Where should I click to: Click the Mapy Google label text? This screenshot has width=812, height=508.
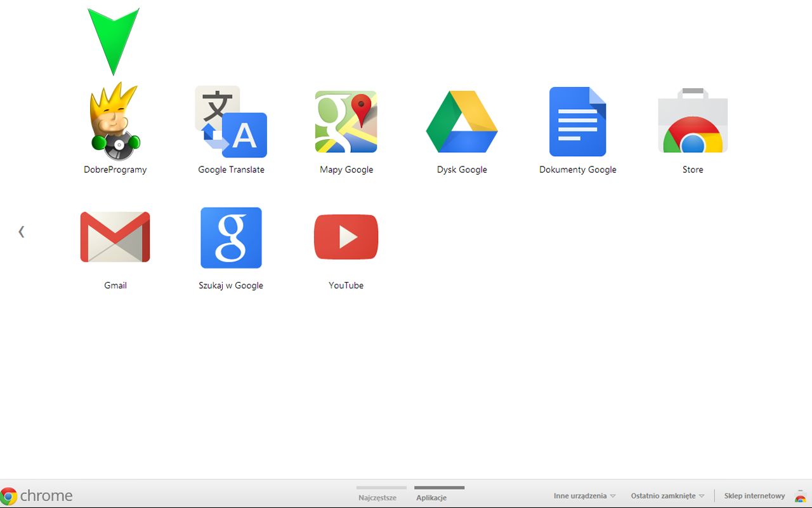(346, 170)
